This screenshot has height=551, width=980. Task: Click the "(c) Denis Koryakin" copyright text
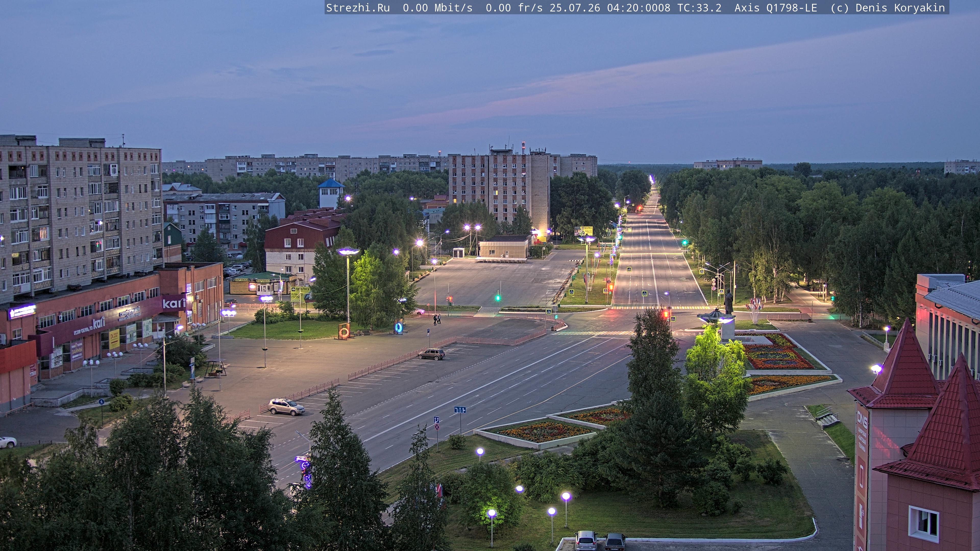point(888,8)
